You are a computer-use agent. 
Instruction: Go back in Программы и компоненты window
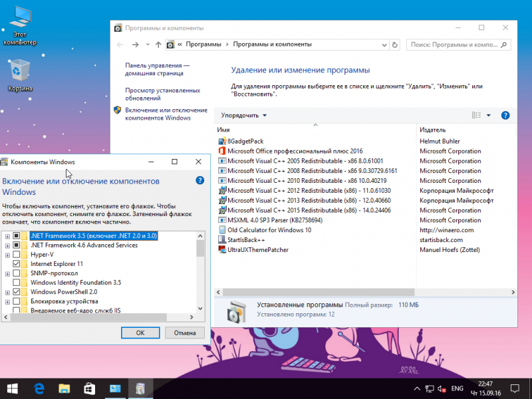pyautogui.click(x=120, y=45)
